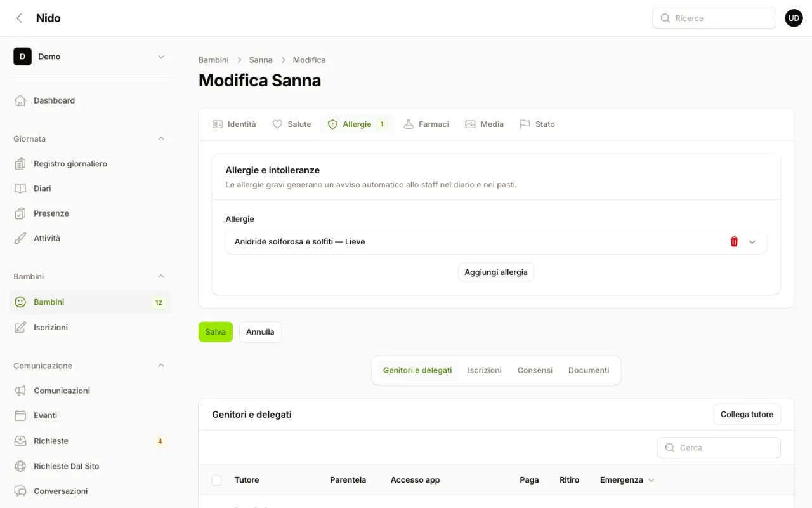Click the Richieste inbox icon
Image resolution: width=812 pixels, height=508 pixels.
click(20, 441)
